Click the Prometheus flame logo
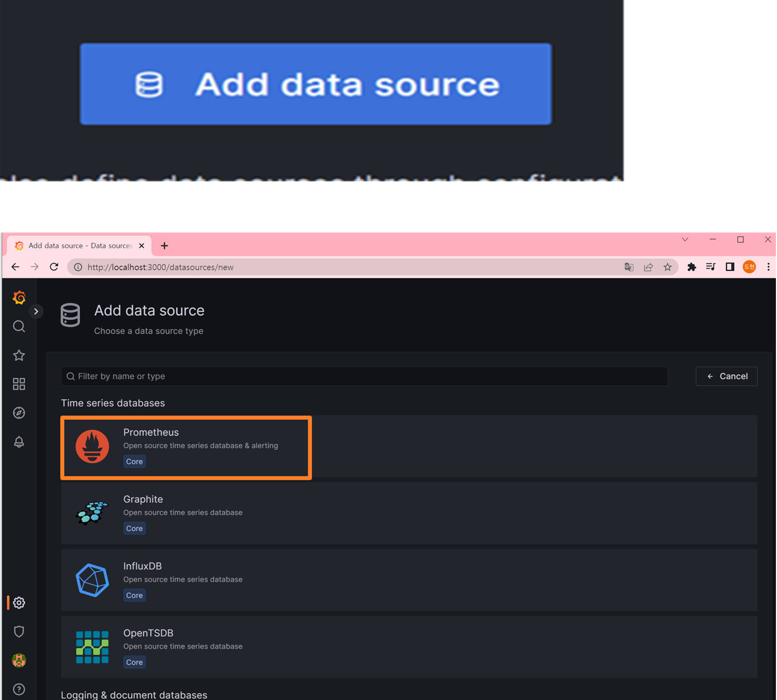The height and width of the screenshot is (700, 777). click(92, 446)
